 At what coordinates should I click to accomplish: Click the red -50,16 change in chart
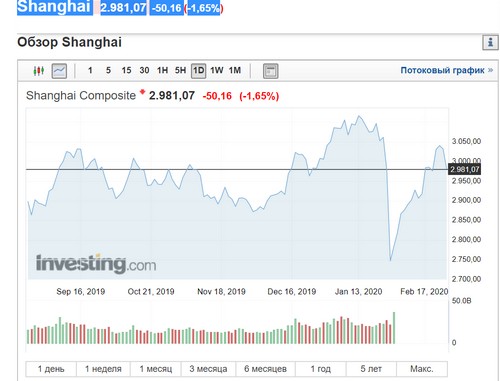pyautogui.click(x=217, y=96)
